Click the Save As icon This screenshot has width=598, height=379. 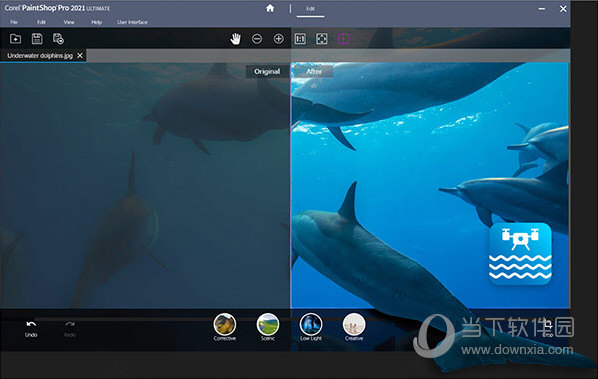pos(58,39)
